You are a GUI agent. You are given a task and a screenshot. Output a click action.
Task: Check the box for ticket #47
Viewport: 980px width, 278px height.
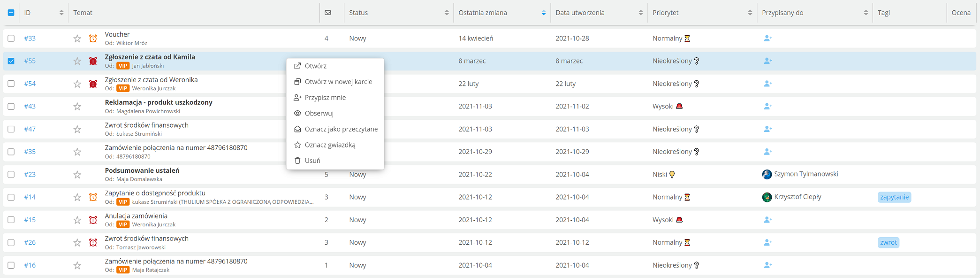point(11,129)
